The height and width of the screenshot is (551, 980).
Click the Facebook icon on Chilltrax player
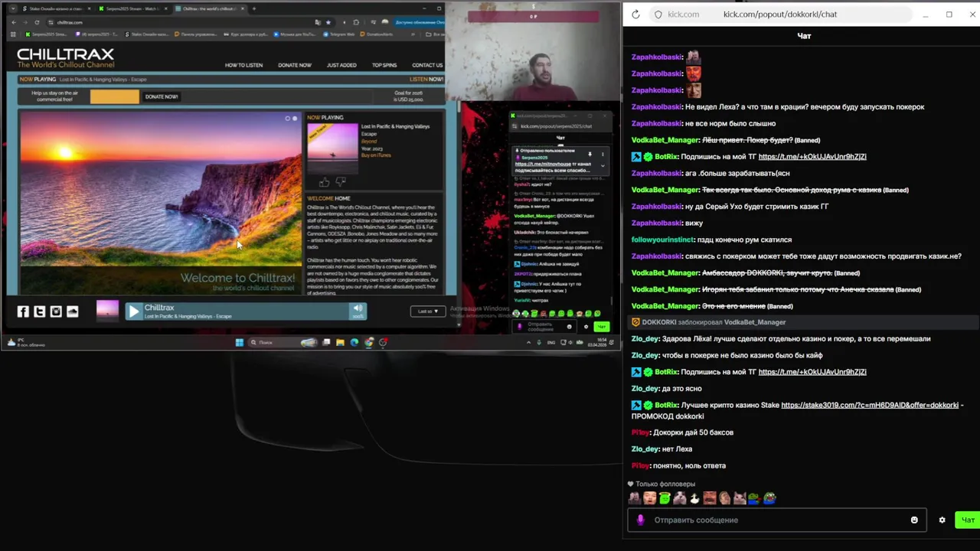(x=23, y=311)
